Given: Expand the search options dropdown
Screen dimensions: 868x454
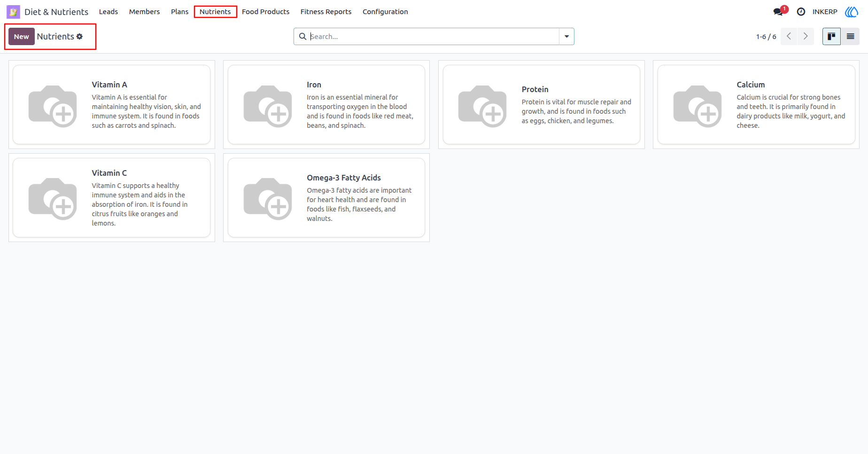Looking at the screenshot, I should tap(566, 36).
